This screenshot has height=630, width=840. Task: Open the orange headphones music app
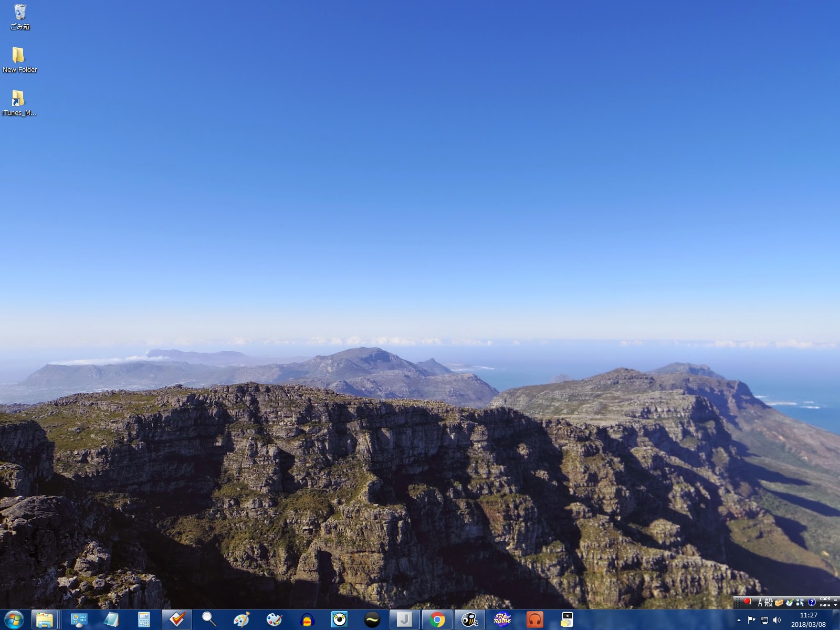[535, 620]
